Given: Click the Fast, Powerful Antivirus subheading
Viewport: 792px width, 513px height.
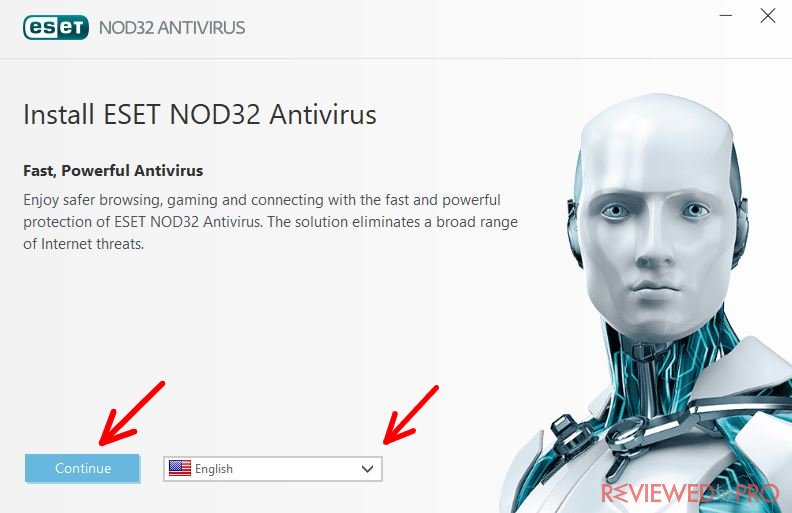Looking at the screenshot, I should pyautogui.click(x=113, y=171).
